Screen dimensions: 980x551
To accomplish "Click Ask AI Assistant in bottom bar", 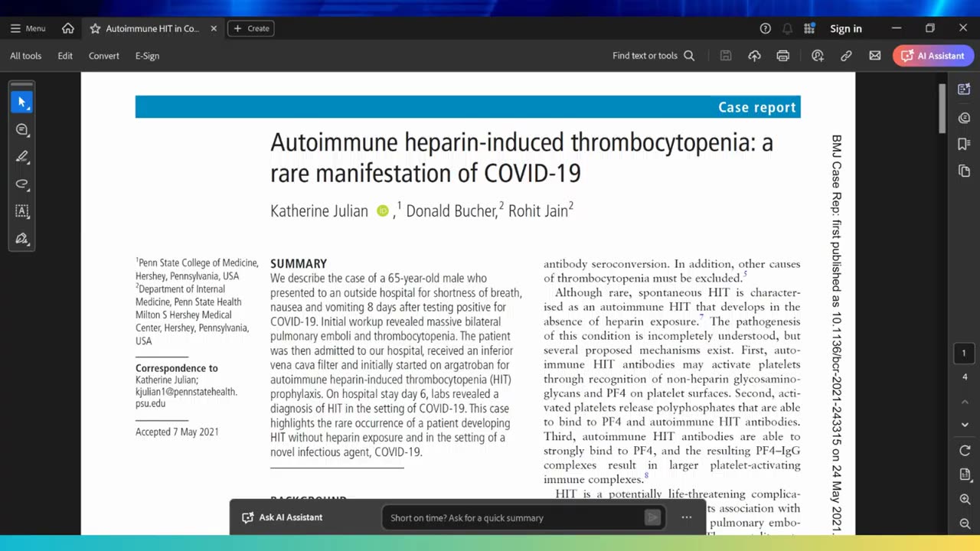I will 282,517.
